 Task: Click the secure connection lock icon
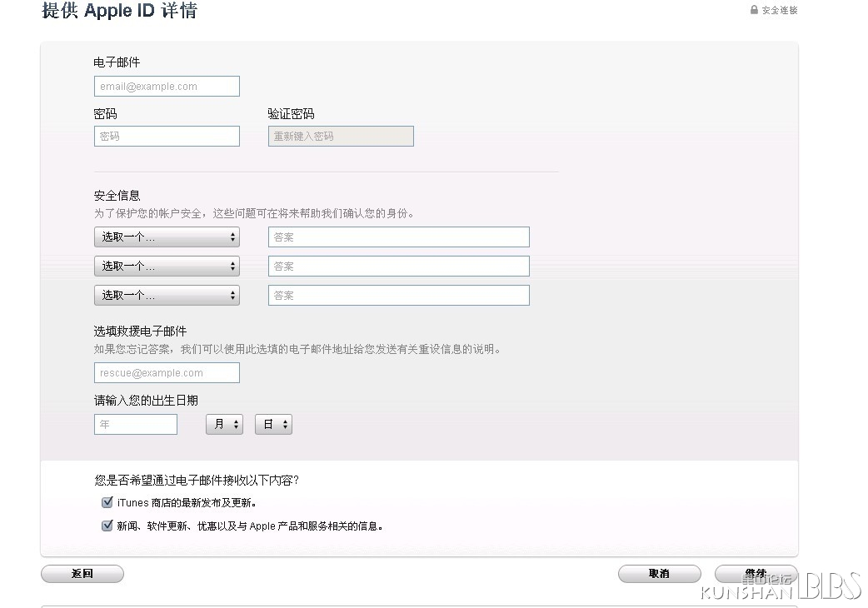coord(754,10)
